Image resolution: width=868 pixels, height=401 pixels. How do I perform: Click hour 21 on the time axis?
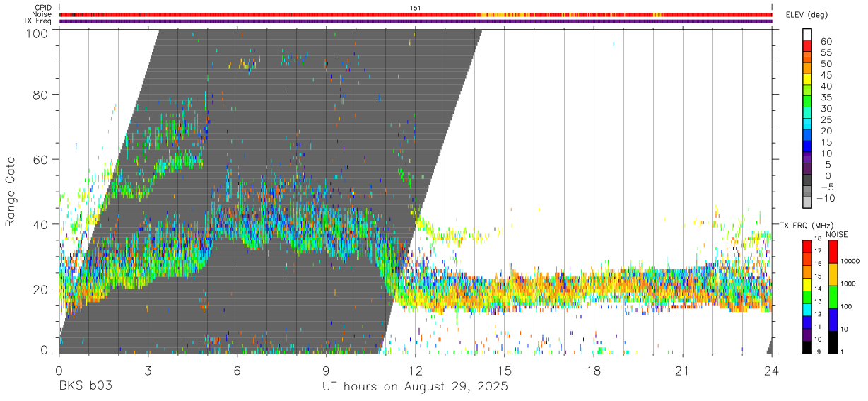pos(683,371)
